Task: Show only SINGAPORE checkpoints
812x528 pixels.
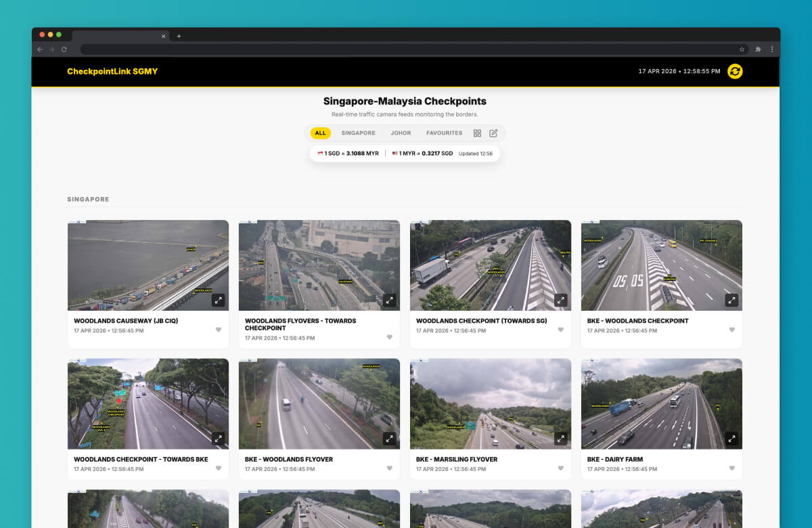Action: (358, 133)
